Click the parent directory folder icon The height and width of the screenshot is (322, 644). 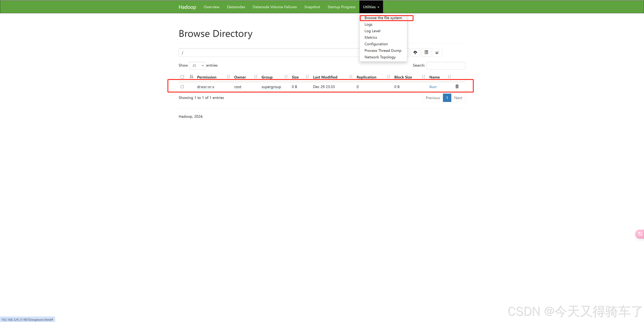click(437, 52)
